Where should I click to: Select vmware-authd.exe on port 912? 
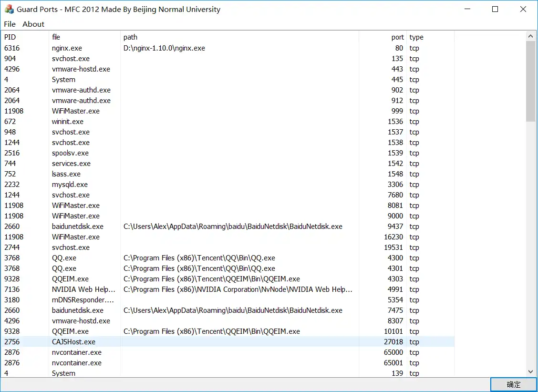click(228, 101)
